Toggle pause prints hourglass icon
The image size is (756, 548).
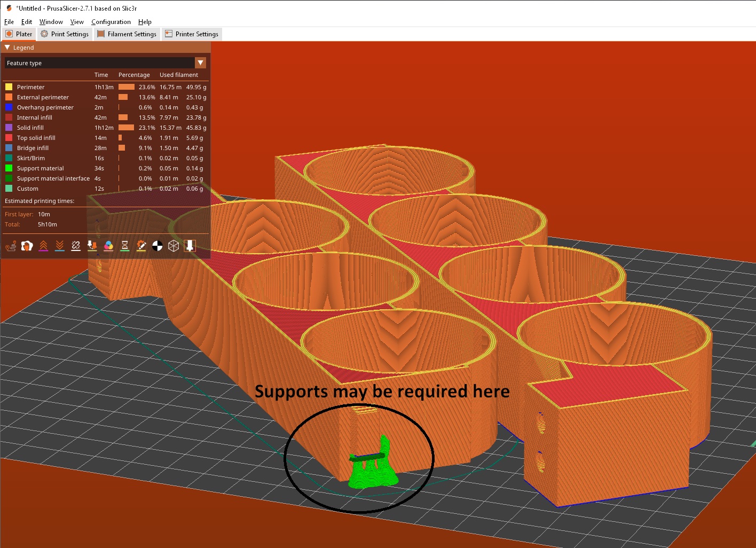pos(125,246)
